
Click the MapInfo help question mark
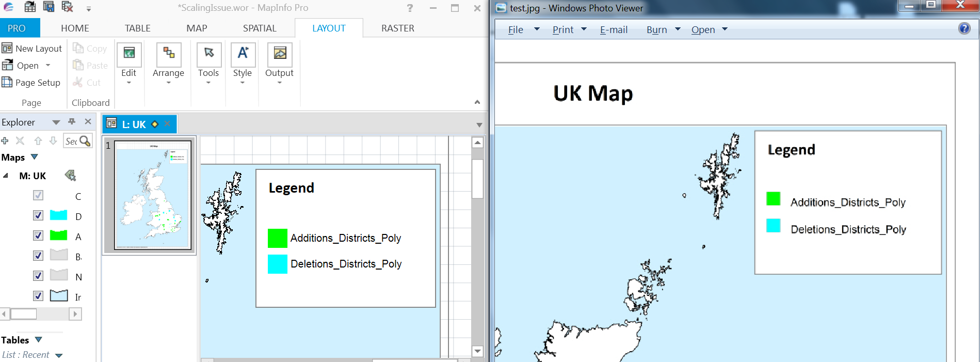click(410, 8)
